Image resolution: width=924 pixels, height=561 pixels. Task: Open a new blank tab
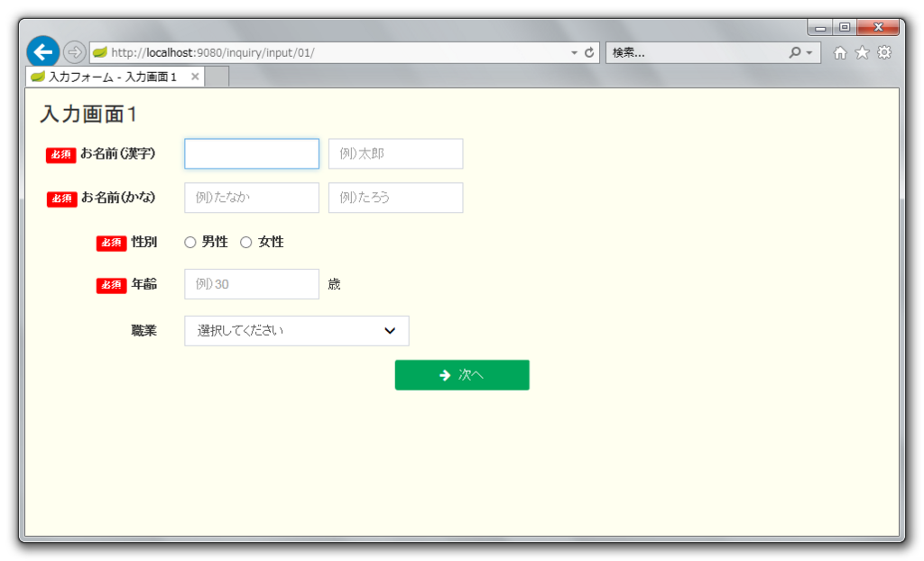pyautogui.click(x=217, y=77)
